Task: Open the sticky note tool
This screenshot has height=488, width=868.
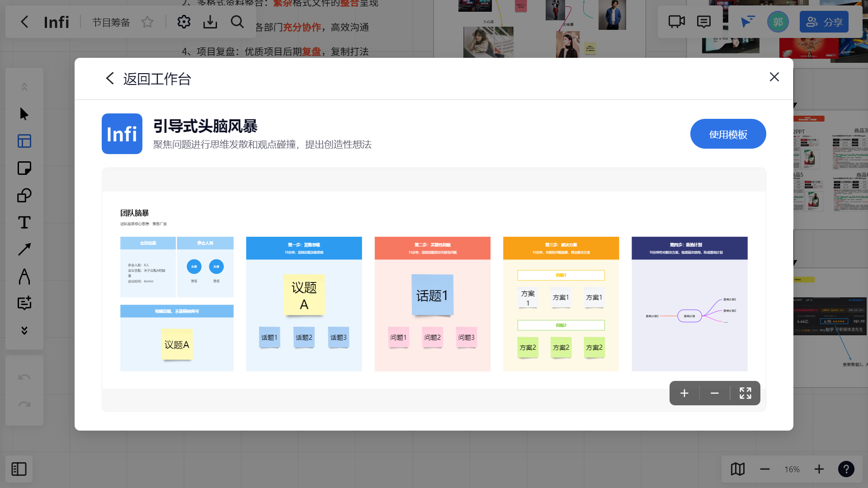Action: 24,168
